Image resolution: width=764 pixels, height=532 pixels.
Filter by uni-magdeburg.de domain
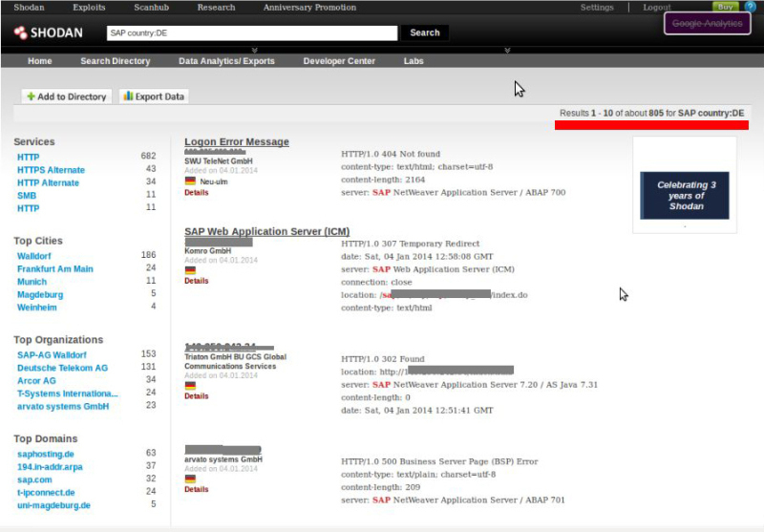tap(53, 505)
